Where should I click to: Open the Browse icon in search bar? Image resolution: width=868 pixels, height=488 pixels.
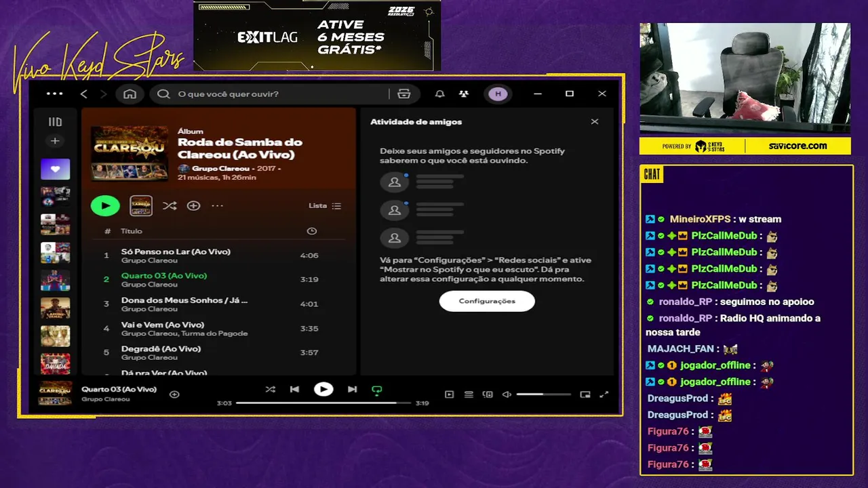coord(404,94)
